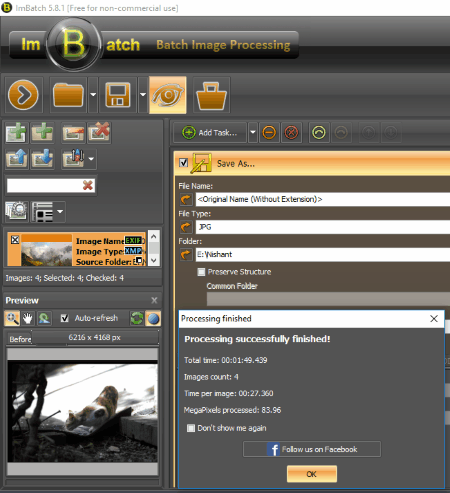
Task: Focus the image filter search box
Action: pyautogui.click(x=45, y=186)
